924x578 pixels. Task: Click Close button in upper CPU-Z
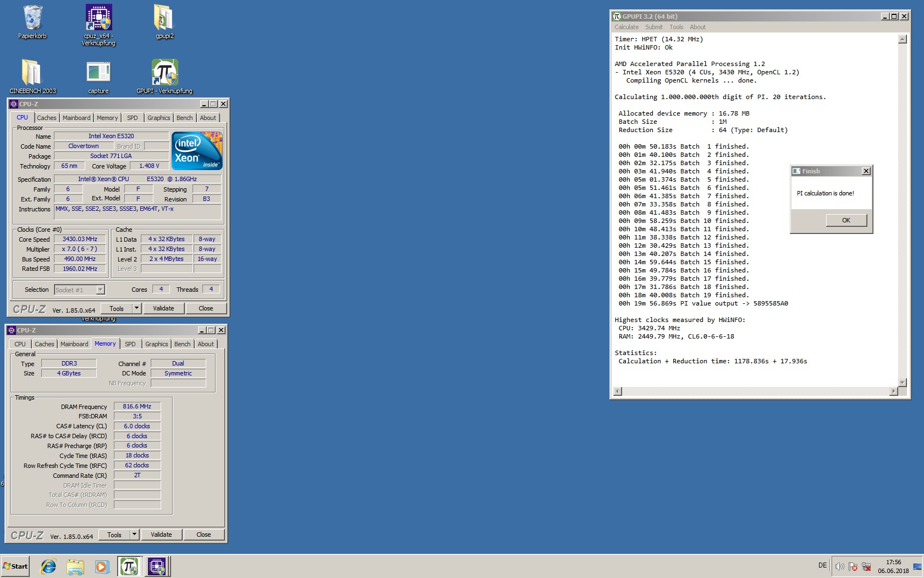(206, 309)
